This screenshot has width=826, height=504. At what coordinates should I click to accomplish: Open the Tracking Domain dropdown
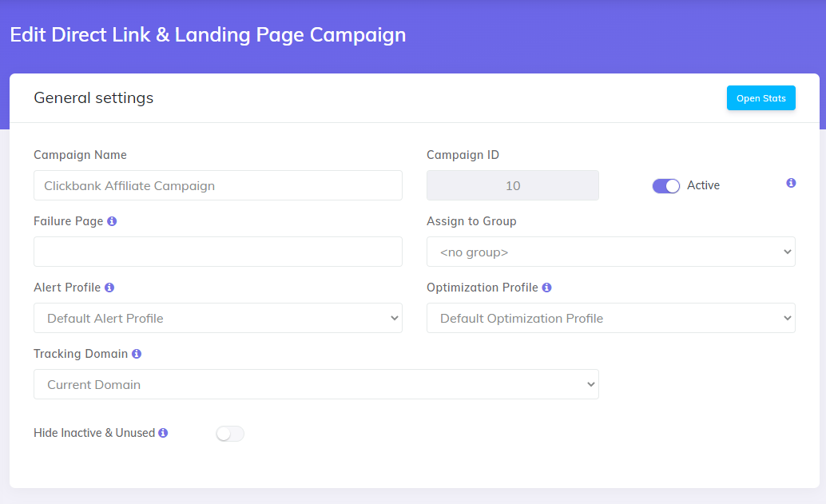(x=316, y=384)
